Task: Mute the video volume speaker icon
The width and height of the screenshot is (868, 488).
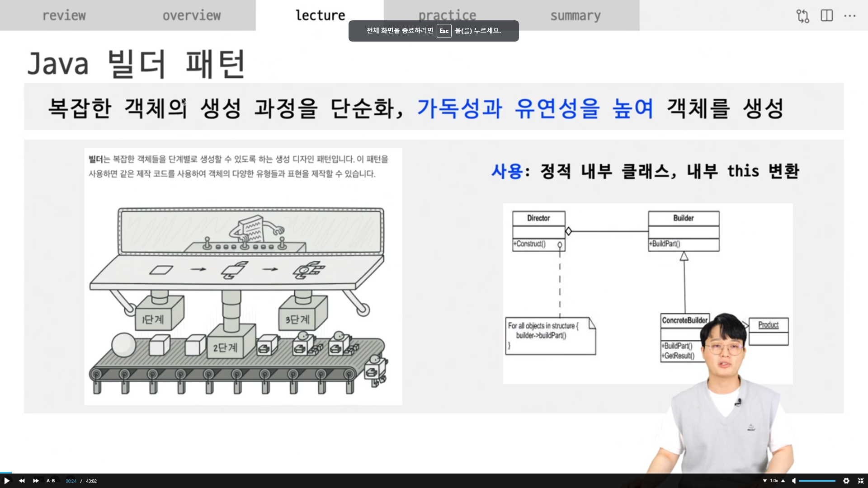Action: pos(794,481)
